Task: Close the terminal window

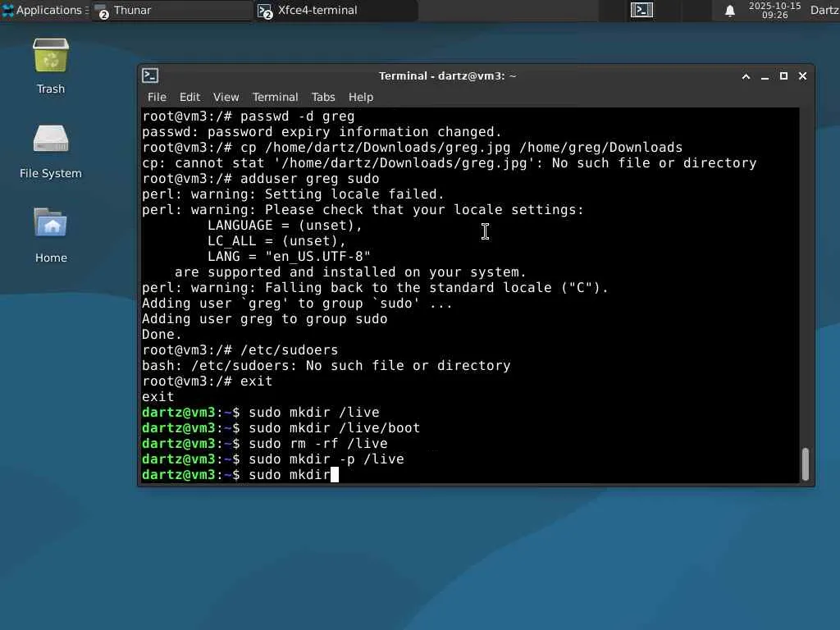Action: [x=802, y=76]
